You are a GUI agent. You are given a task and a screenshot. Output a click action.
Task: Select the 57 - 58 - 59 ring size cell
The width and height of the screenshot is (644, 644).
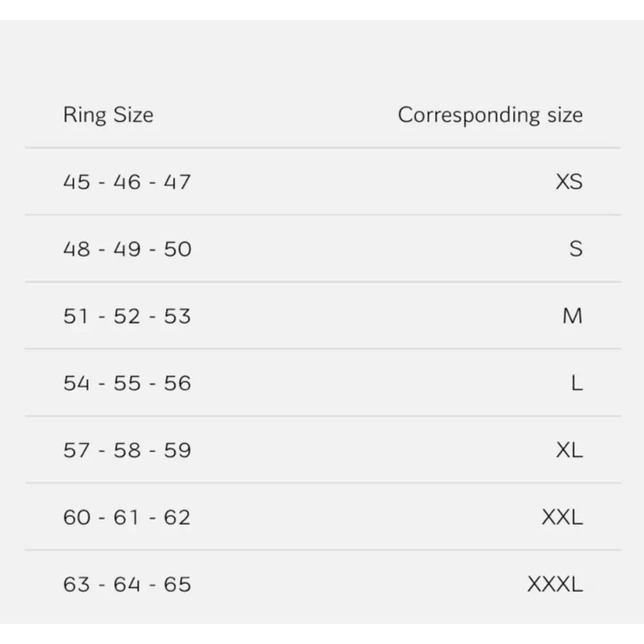point(127,450)
